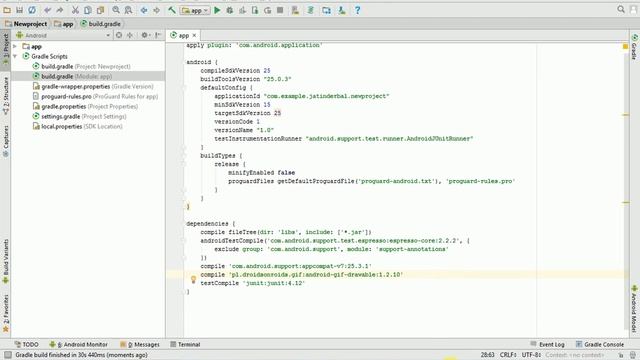640x360 pixels.
Task: Hide the Project panel with the hide icon
Action: [x=158, y=35]
